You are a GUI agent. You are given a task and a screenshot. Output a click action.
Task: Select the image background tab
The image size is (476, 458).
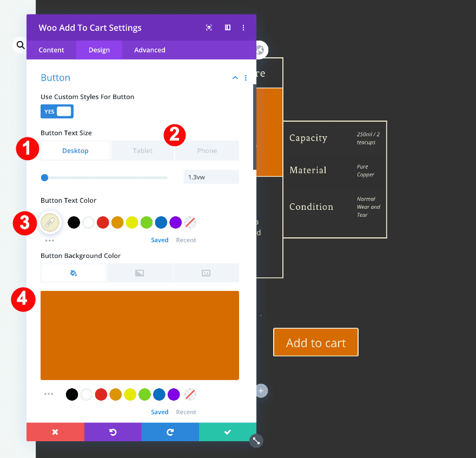(206, 273)
